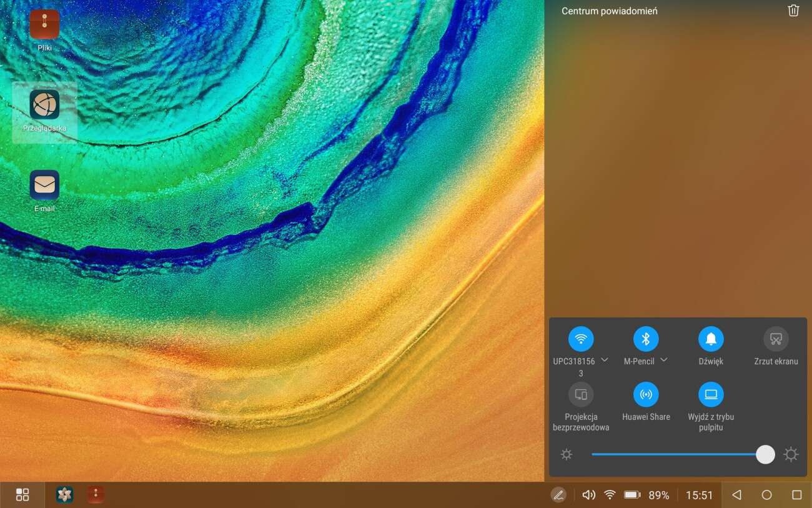This screenshot has width=812, height=508.
Task: Clear notifications with the trash icon
Action: [793, 11]
